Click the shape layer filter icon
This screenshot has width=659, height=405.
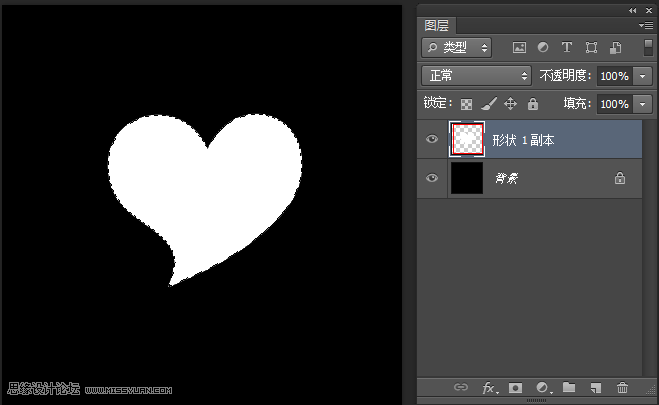tap(591, 47)
